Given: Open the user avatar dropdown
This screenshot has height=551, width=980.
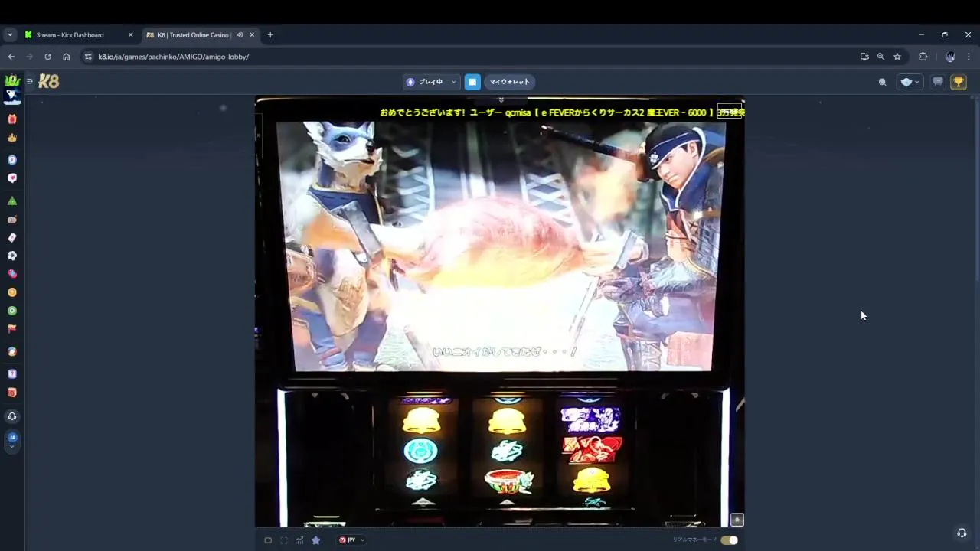Looking at the screenshot, I should (x=910, y=82).
